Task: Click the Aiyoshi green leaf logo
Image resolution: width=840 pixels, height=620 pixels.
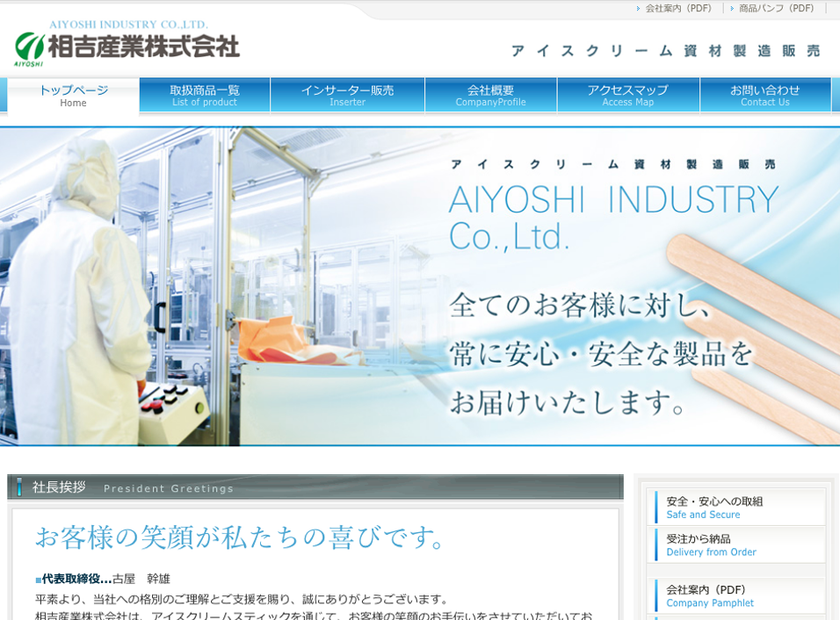Action: (30, 48)
